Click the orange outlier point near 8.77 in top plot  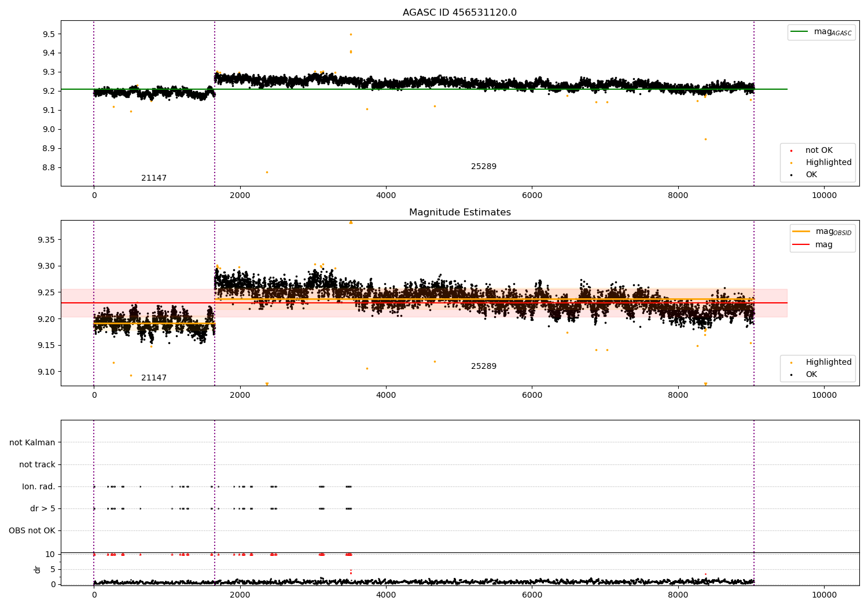(267, 172)
